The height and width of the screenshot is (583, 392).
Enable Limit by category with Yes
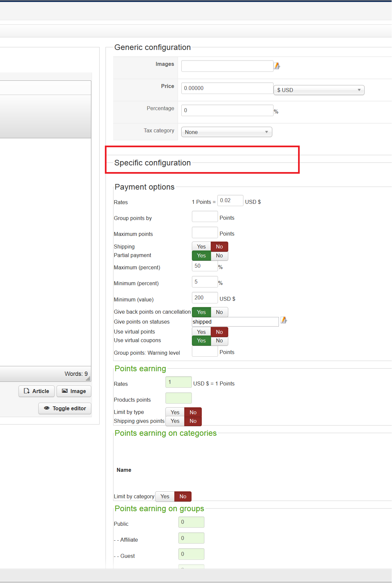click(x=165, y=496)
